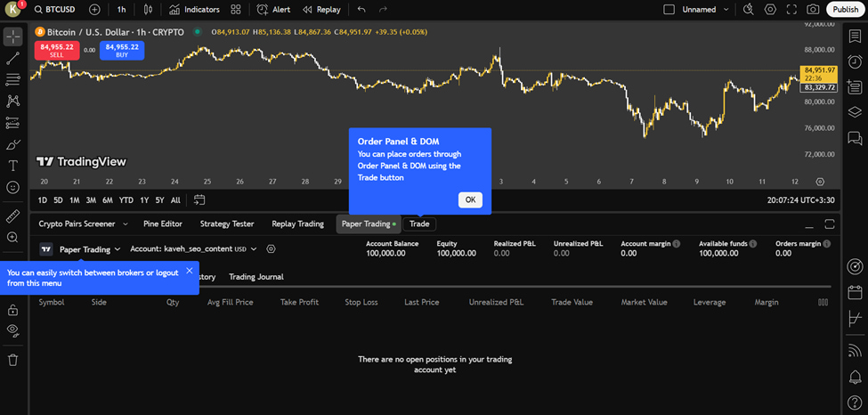Screen dimensions: 868x415
Task: Open the patterns drawing tool
Action: (12, 101)
